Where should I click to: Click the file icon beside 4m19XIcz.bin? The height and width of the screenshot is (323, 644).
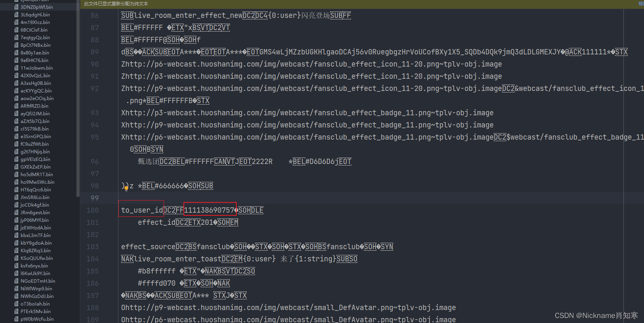click(16, 22)
